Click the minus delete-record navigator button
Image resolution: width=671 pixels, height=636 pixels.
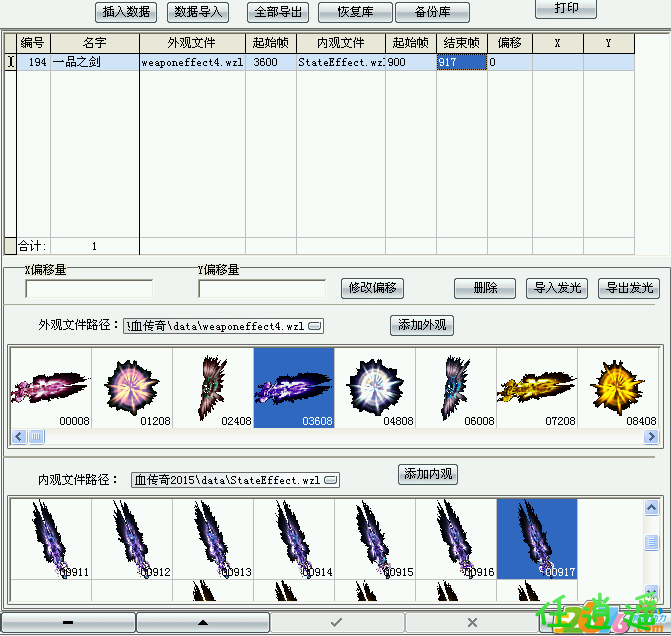68,623
